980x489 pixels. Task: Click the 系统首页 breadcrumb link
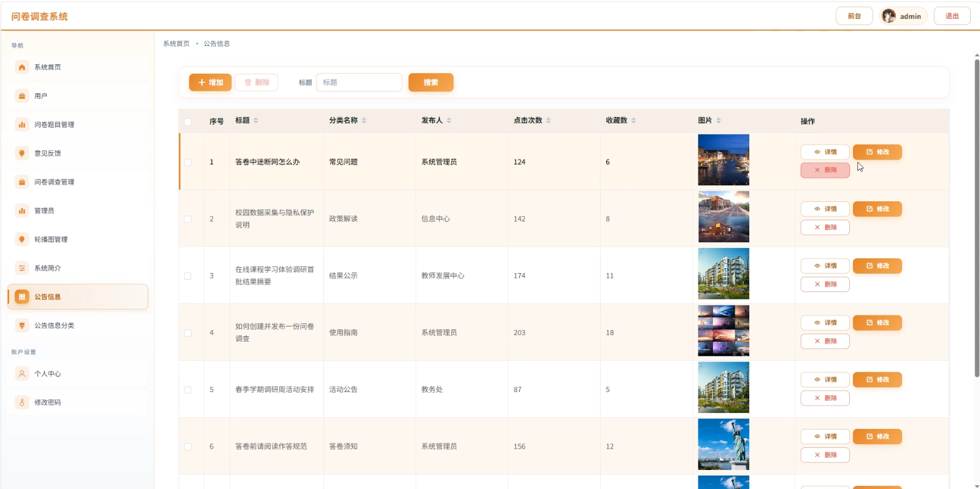(176, 44)
